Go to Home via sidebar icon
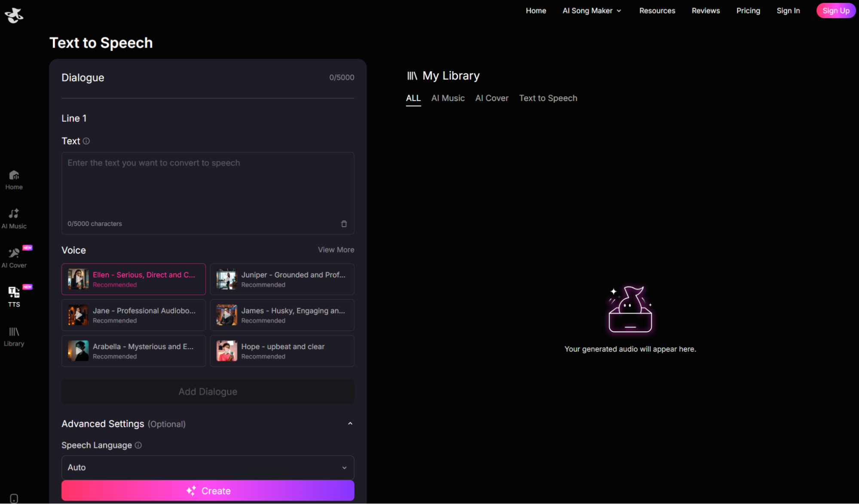 [14, 179]
